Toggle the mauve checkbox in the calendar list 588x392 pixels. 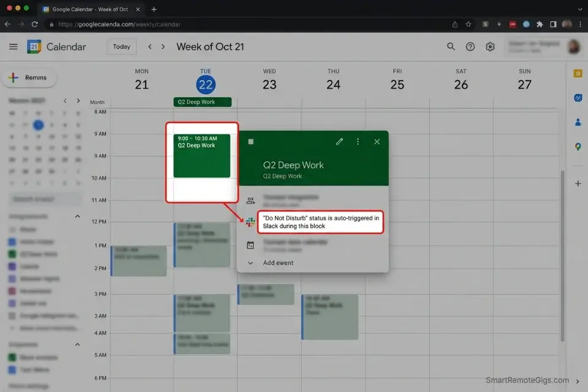pos(12,291)
